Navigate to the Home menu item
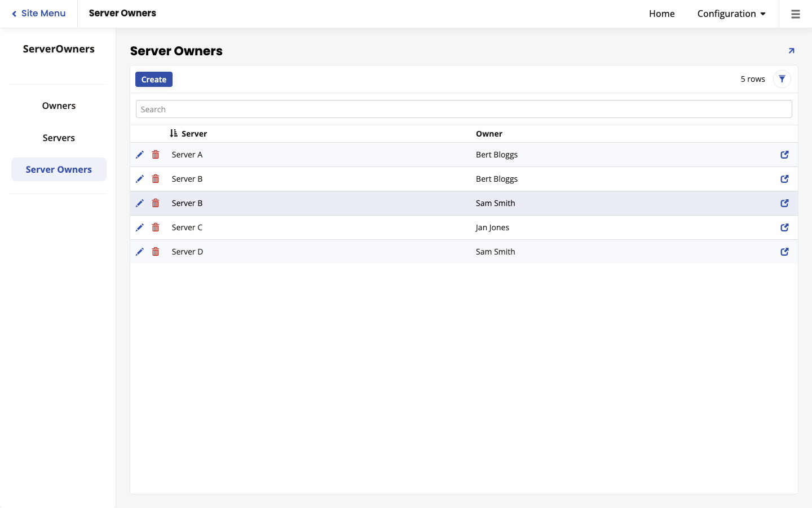This screenshot has width=812, height=508. [661, 14]
